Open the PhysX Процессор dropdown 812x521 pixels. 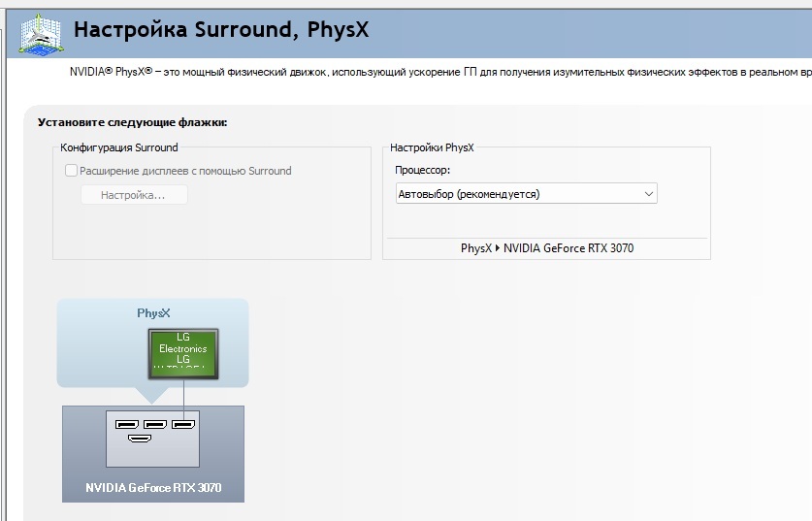pos(526,194)
